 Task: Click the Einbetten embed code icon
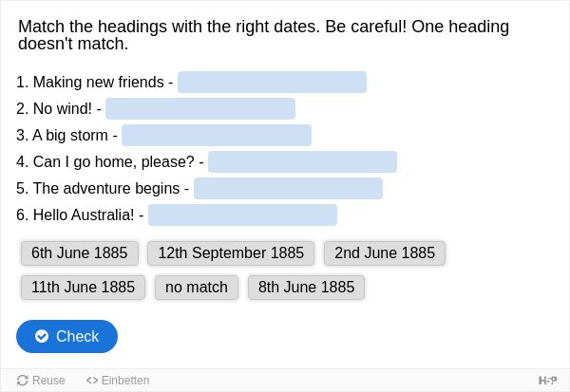92,381
